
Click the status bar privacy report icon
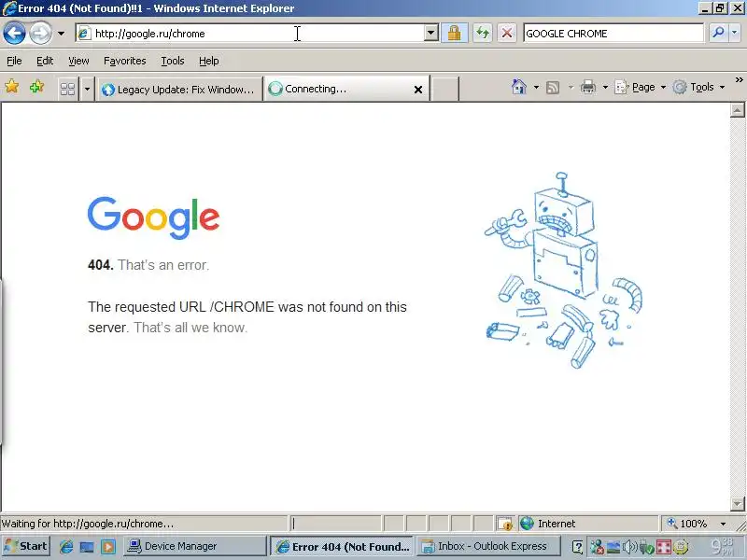[x=504, y=524]
